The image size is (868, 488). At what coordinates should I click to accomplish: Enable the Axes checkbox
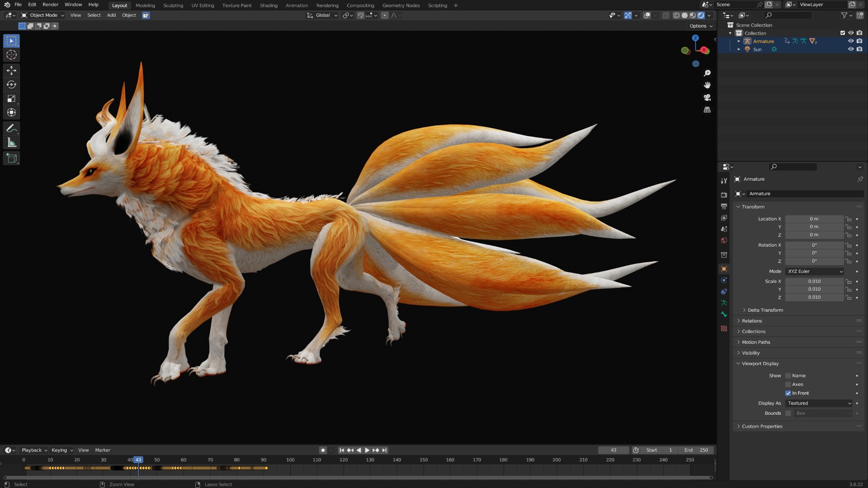788,385
